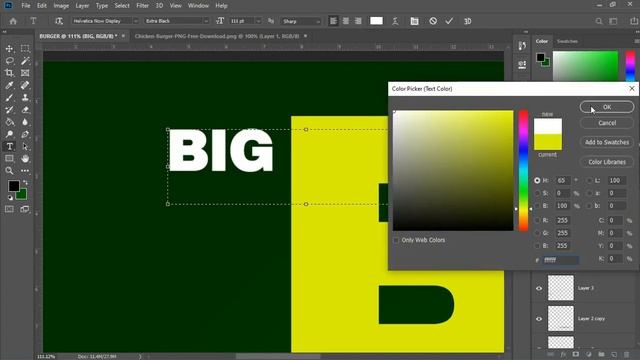Click the foreground color swatch in toolbar
The image size is (640, 360).
pyautogui.click(x=13, y=186)
